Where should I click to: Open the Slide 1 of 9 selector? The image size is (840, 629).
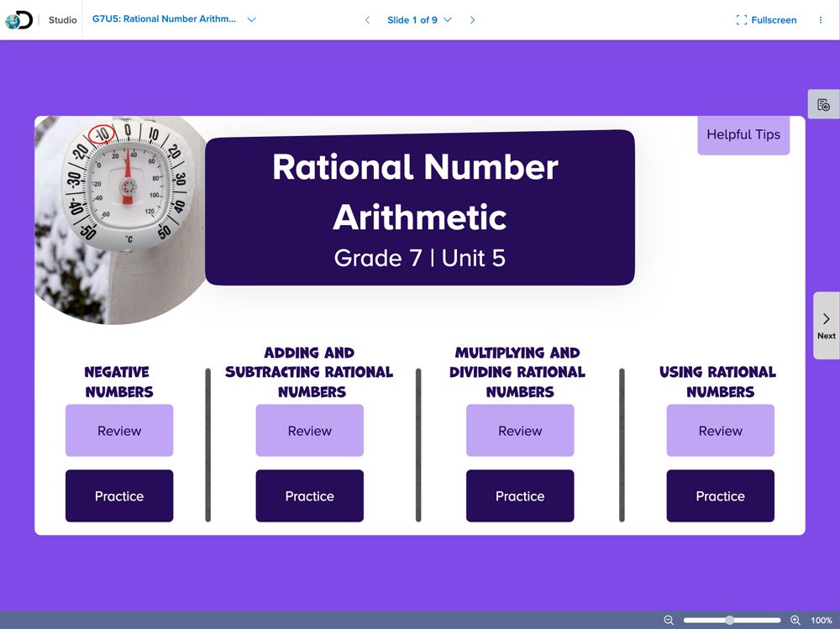coord(418,20)
